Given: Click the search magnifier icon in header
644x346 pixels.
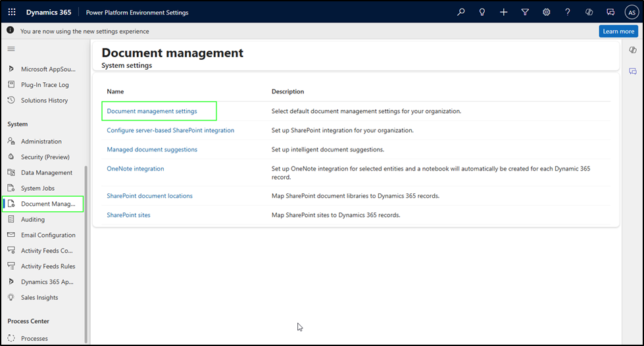Looking at the screenshot, I should pyautogui.click(x=461, y=12).
